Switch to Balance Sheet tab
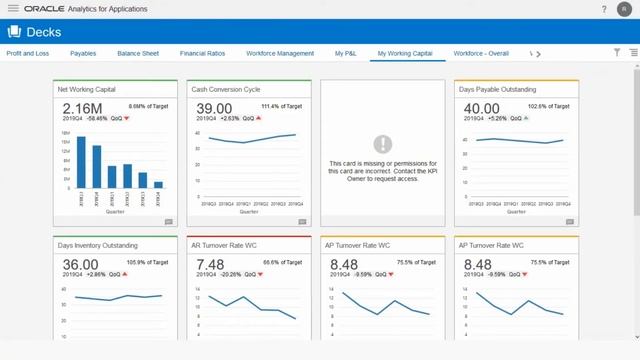The height and width of the screenshot is (360, 640). pos(138,53)
